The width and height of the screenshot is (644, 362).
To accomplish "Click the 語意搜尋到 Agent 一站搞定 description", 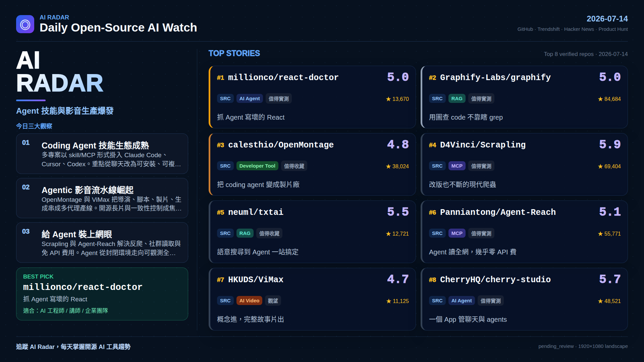I will point(258,252).
